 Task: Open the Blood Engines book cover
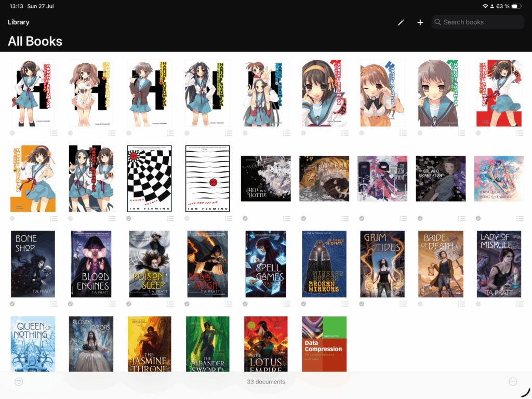[91, 264]
